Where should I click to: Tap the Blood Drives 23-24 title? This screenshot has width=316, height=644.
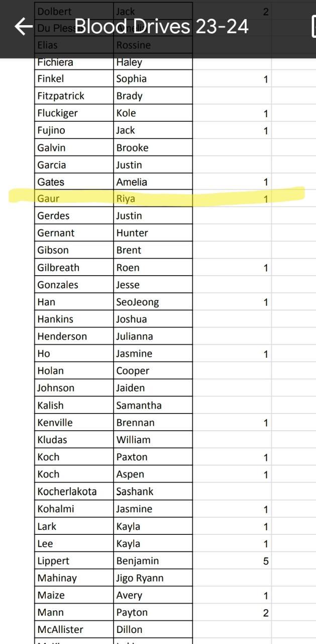[161, 27]
